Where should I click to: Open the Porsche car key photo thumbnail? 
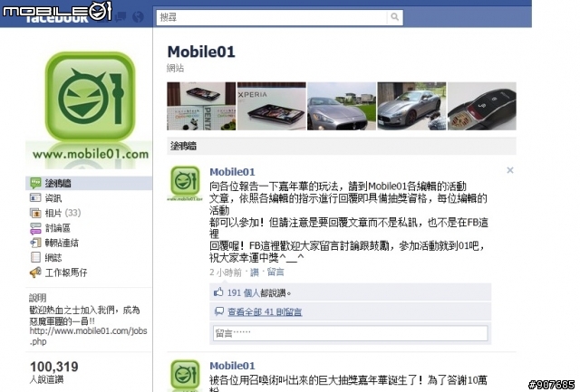coord(482,106)
